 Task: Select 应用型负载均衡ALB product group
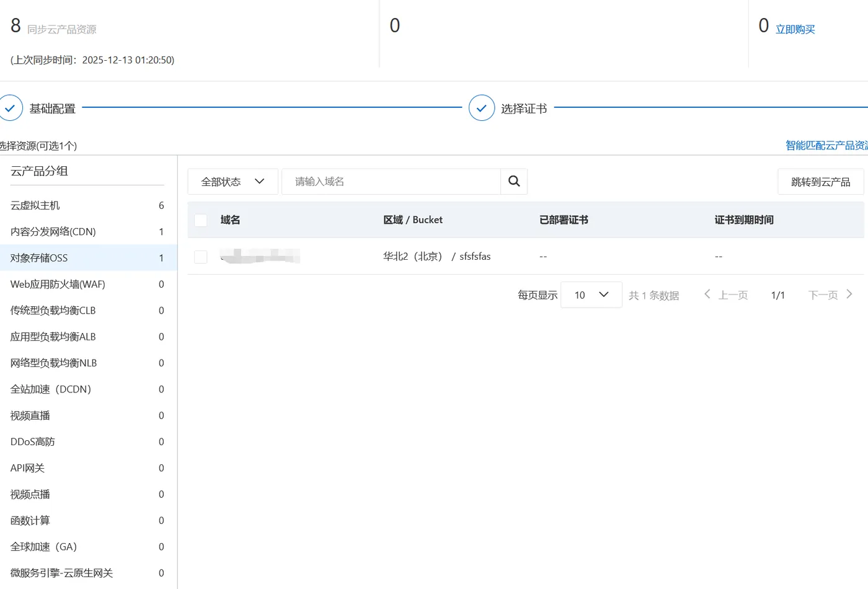[x=87, y=337]
